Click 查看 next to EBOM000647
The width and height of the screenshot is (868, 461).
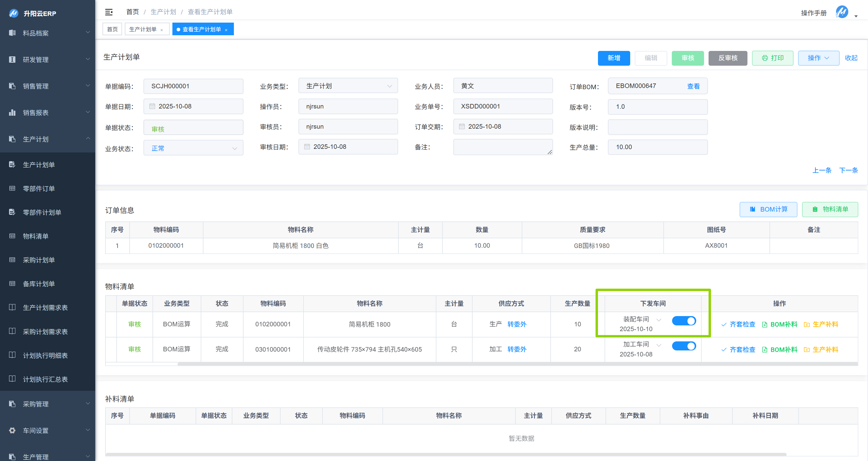[x=694, y=86]
